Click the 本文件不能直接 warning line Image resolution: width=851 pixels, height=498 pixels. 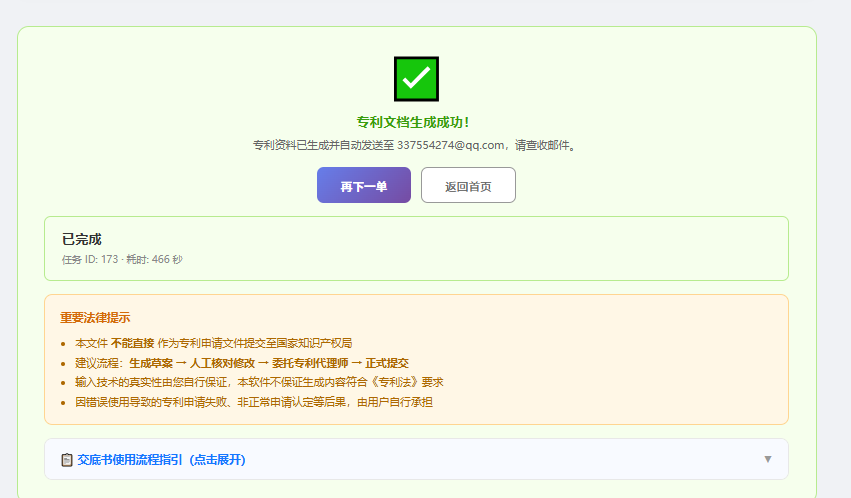213,343
